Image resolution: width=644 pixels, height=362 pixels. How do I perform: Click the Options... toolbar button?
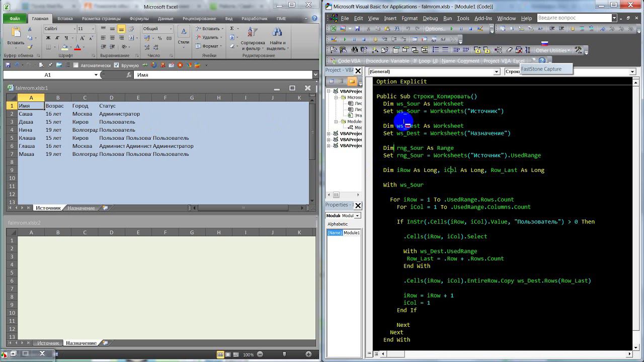click(x=435, y=29)
